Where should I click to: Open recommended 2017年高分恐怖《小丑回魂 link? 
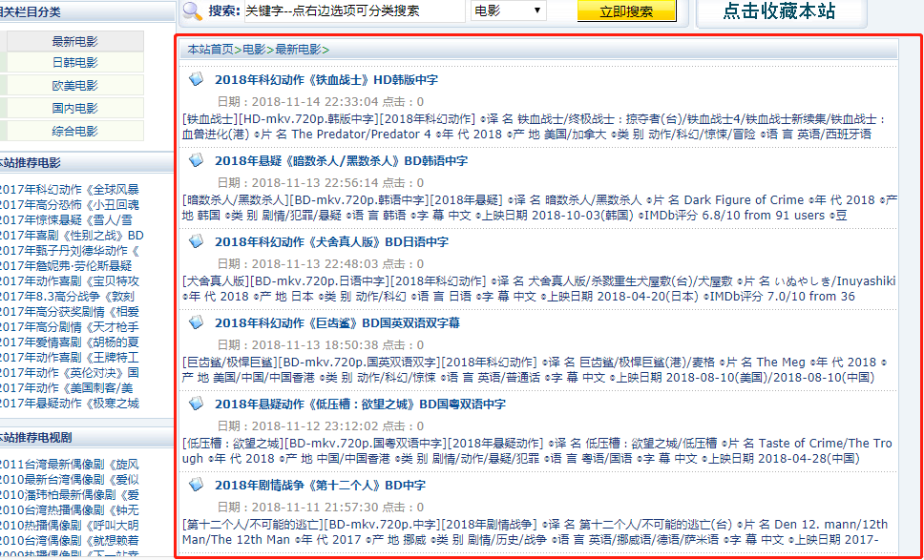69,205
